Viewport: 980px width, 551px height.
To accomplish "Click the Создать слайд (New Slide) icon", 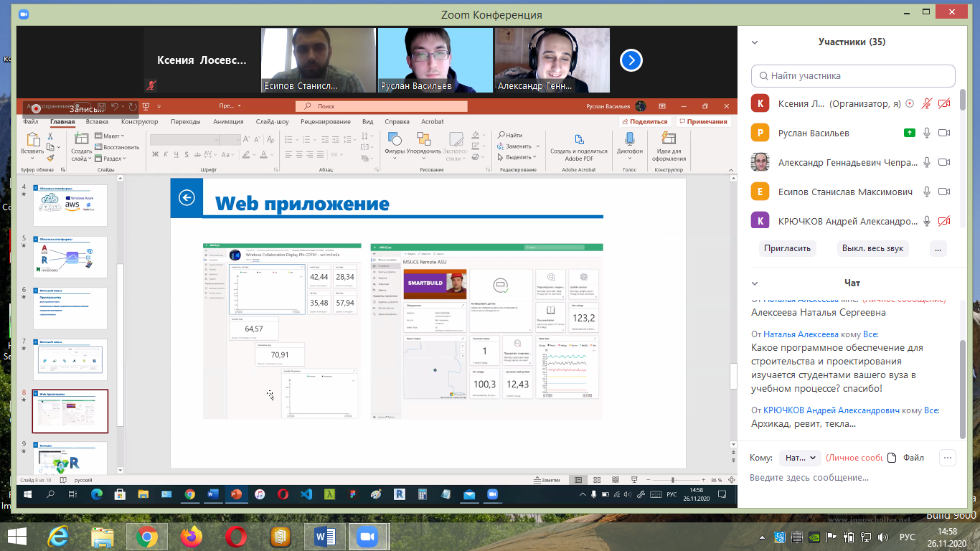I will [x=80, y=139].
